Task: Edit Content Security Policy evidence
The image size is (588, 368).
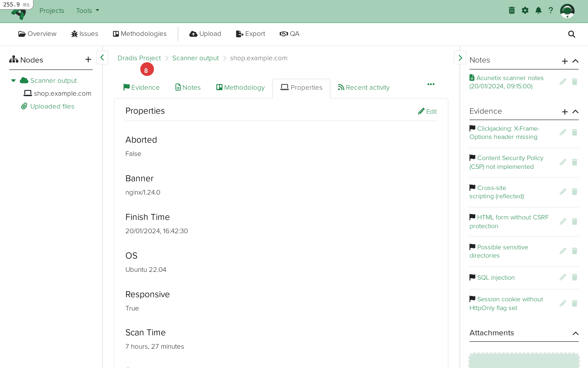Action: click(x=563, y=162)
